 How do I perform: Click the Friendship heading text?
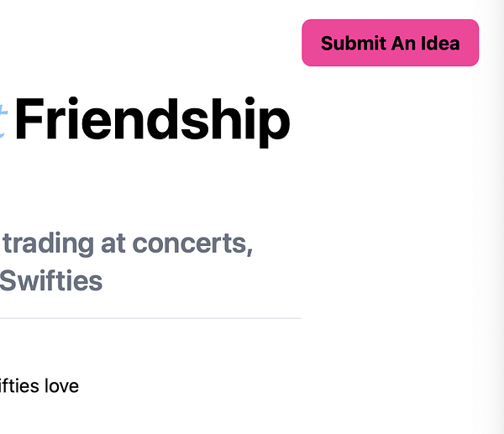(x=152, y=121)
